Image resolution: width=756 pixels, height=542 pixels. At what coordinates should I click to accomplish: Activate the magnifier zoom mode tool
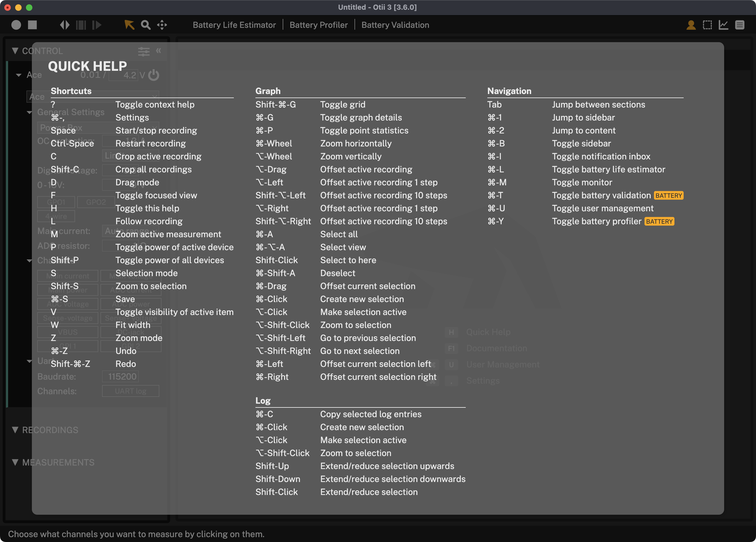(x=146, y=25)
